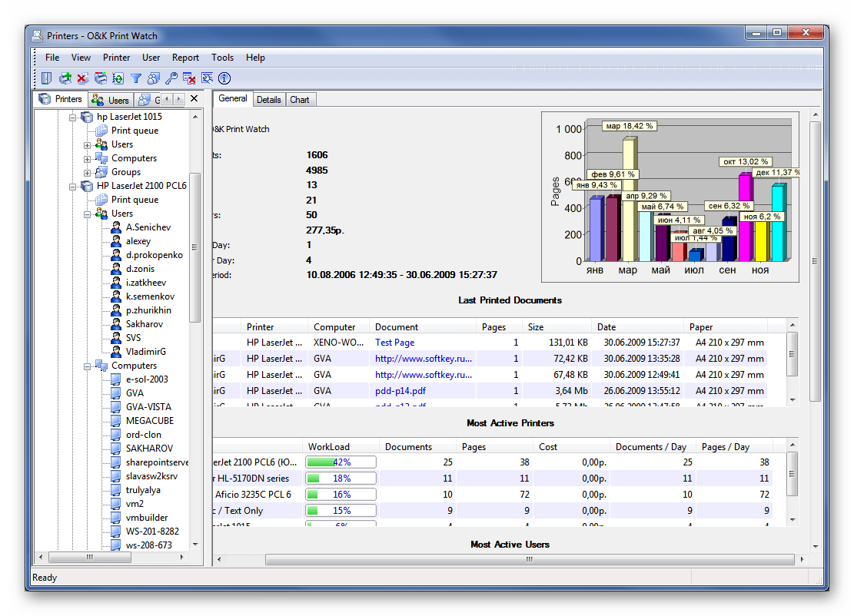This screenshot has width=854, height=616.
Task: Click the right tab-scroll arrow button
Action: (178, 99)
